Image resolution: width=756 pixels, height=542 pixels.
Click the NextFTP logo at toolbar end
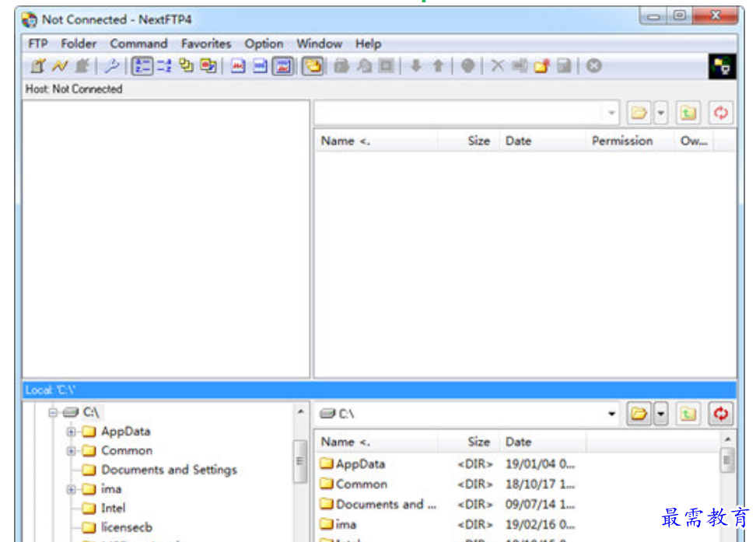(x=722, y=67)
